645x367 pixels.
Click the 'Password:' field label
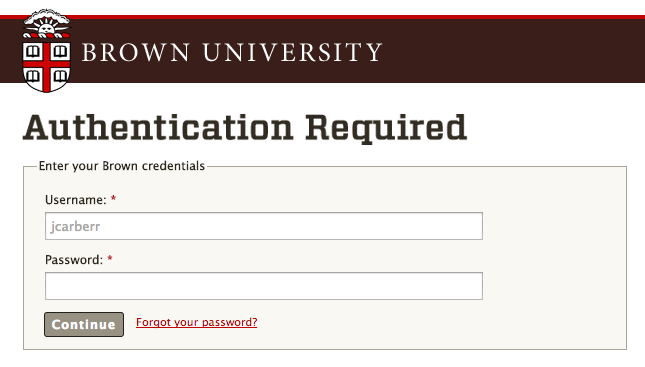coord(74,260)
